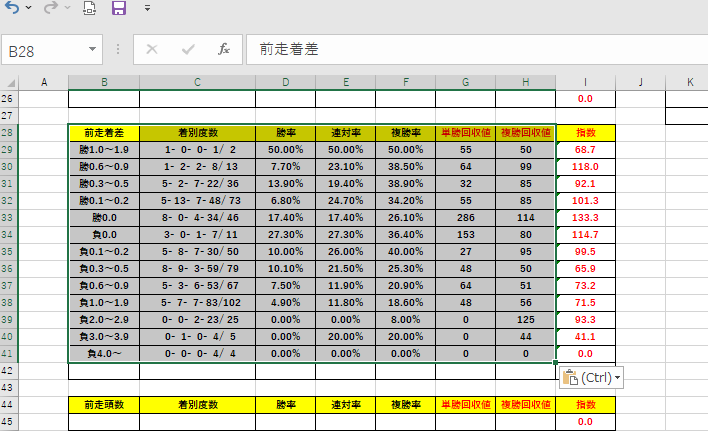Screen dimensions: 708x431
Task: Open the Undo history dropdown arrow
Action: coord(28,8)
